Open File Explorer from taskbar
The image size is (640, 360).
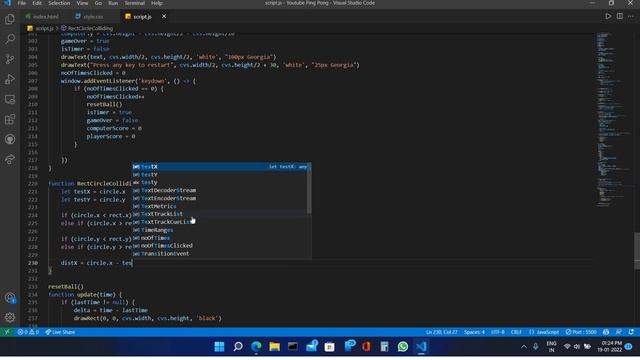274,347
